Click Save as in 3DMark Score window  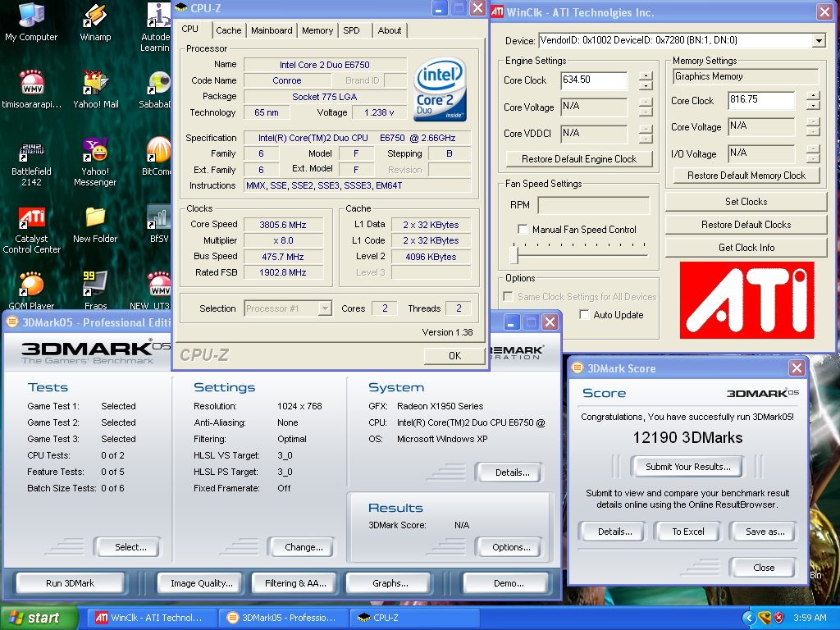(765, 532)
